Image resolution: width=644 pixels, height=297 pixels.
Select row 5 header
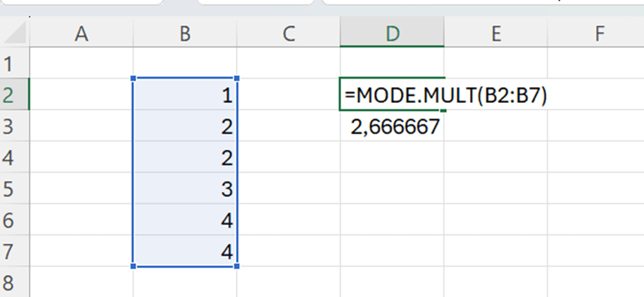click(10, 189)
